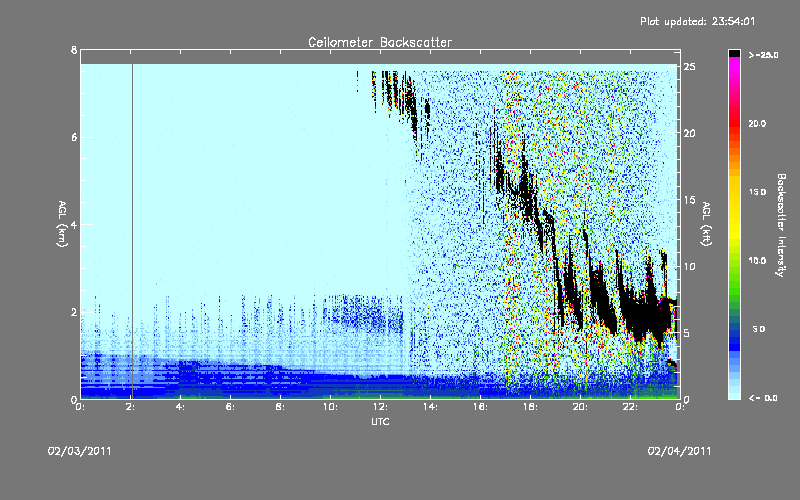This screenshot has width=800, height=500.
Task: Select the '14:' UTC hour label
Action: (x=430, y=407)
